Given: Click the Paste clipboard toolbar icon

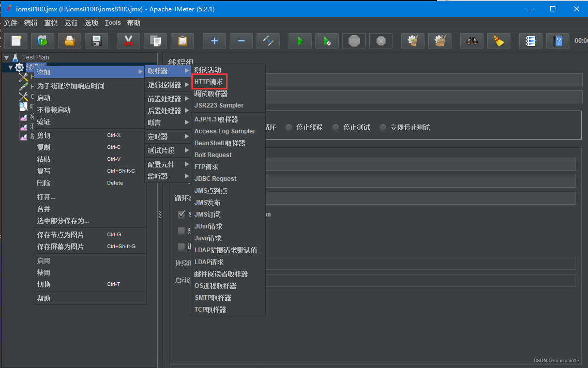Looking at the screenshot, I should pyautogui.click(x=182, y=41).
